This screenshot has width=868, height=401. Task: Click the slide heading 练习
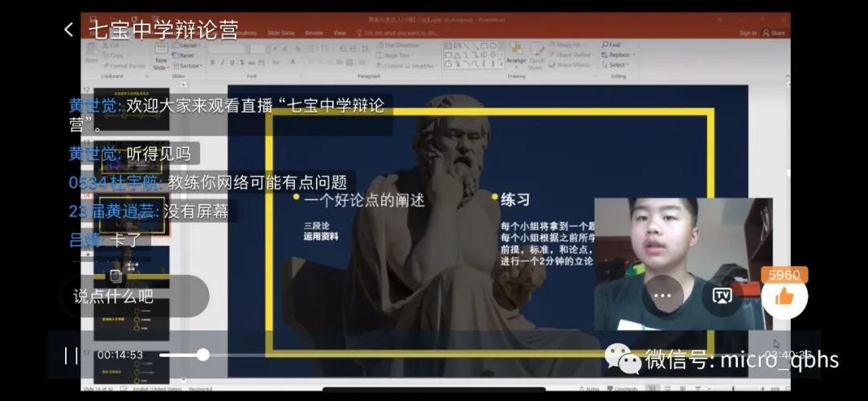(515, 200)
